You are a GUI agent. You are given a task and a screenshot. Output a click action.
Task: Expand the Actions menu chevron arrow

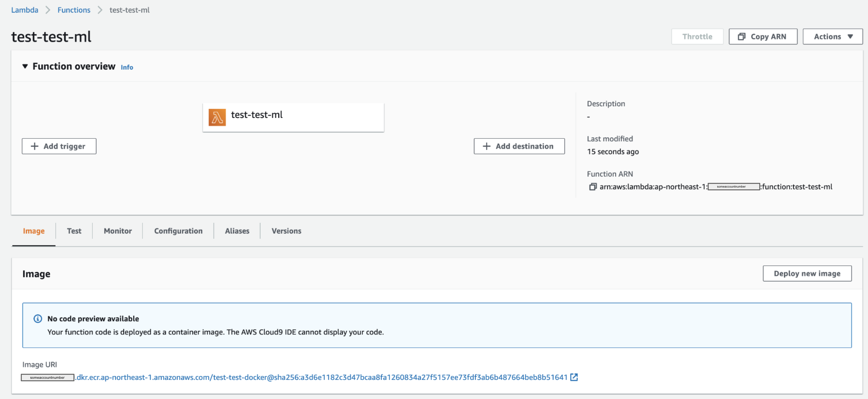850,36
